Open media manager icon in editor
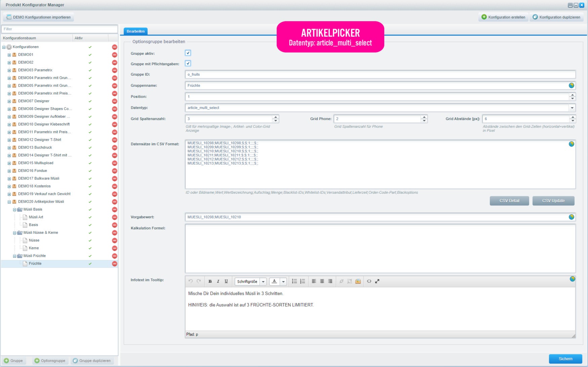 358,281
